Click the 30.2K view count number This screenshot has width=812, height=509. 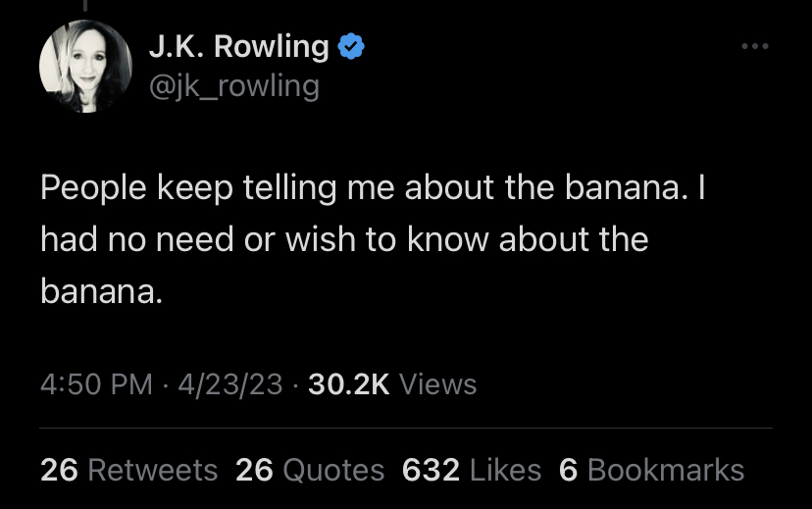(x=349, y=384)
